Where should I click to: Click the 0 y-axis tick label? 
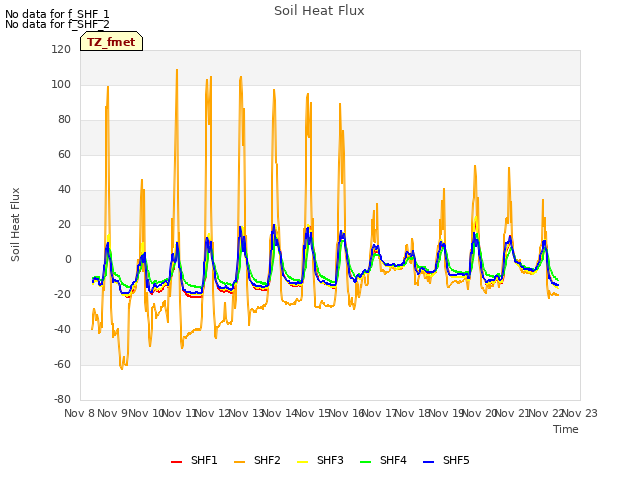(68, 260)
